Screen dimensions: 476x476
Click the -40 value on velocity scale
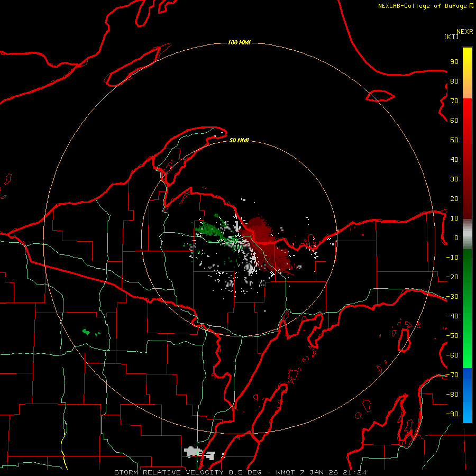(452, 316)
